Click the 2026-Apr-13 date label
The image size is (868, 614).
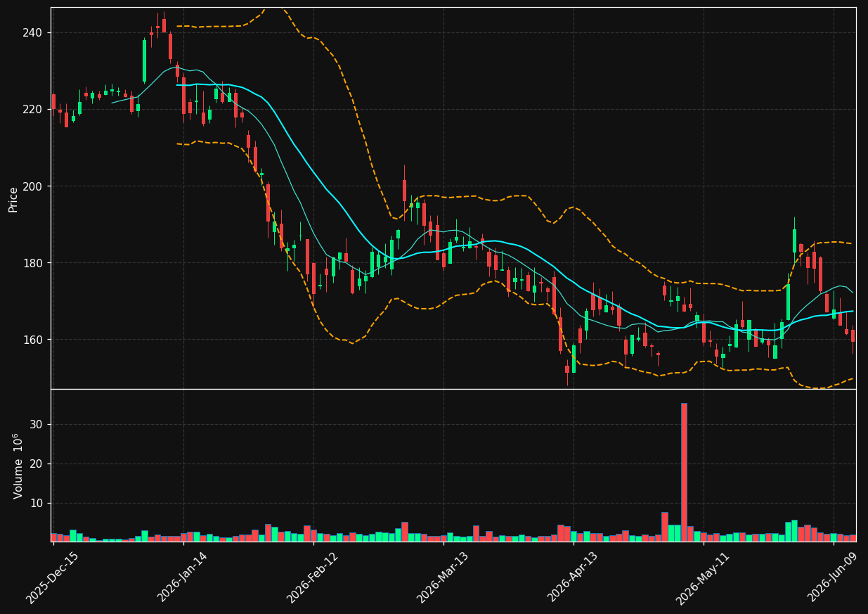click(574, 577)
